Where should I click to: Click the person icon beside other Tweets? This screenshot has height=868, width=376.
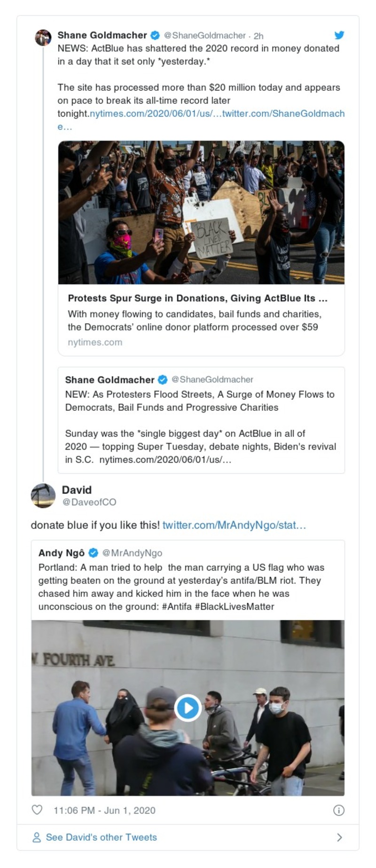36,837
